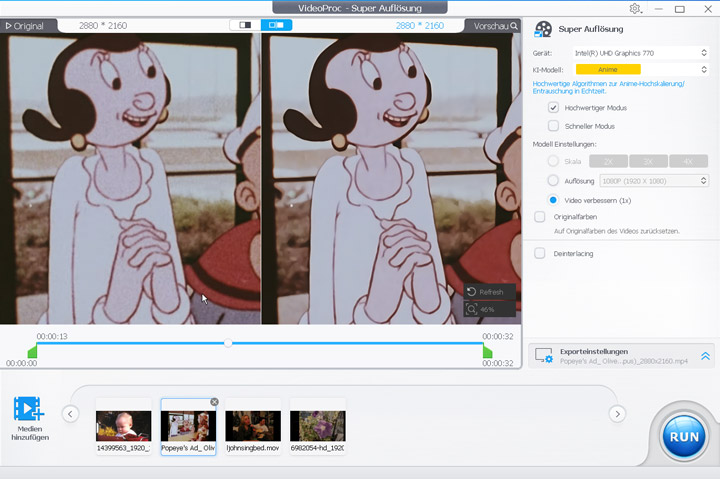Click the blue 2880 * 2160 output resolution
Image resolution: width=720 pixels, height=479 pixels.
click(420, 26)
